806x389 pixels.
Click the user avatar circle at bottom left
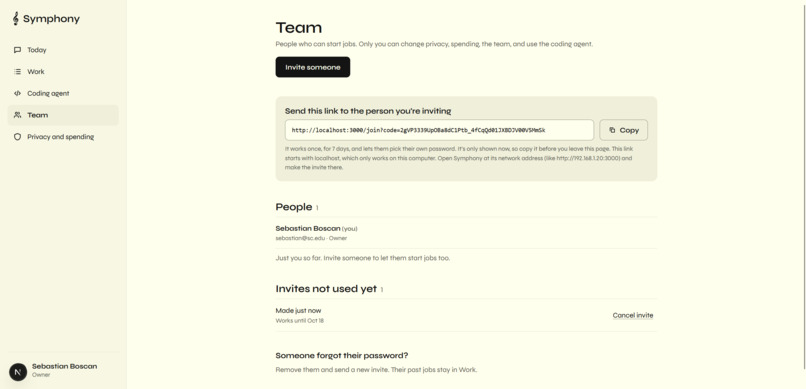[x=18, y=372]
